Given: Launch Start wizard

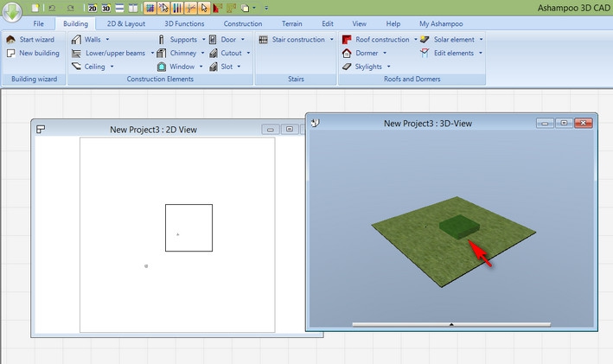Looking at the screenshot, I should pyautogui.click(x=30, y=40).
